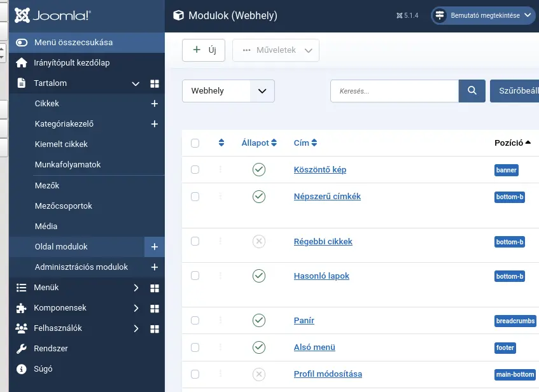Toggle the status of Profil módosítása
Screen dimensions: 539x392
[259, 375]
